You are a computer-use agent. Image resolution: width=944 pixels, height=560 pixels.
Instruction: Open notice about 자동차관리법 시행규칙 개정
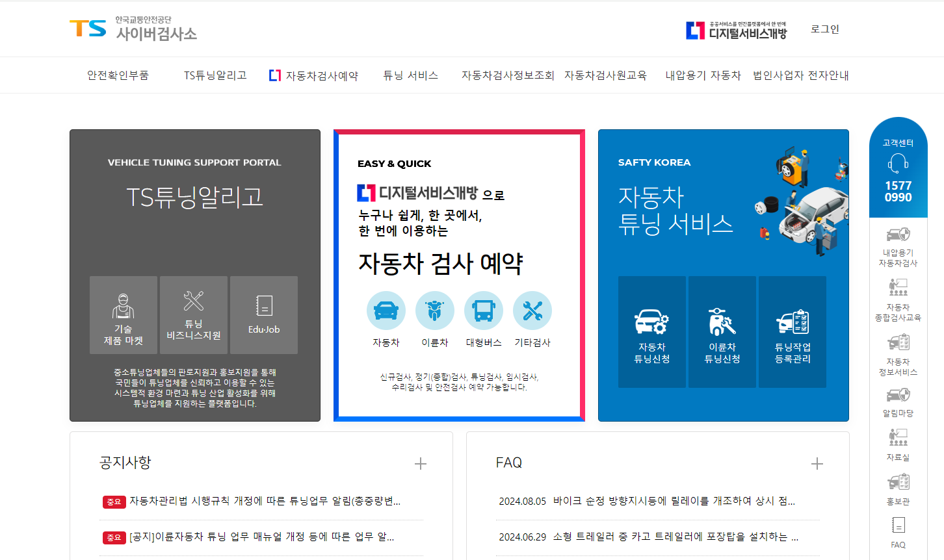tap(265, 501)
